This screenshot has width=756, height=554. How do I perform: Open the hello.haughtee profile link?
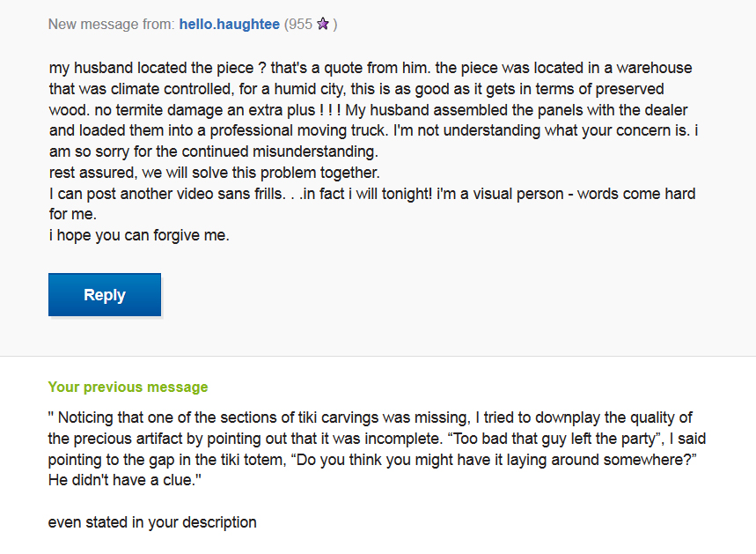tap(229, 25)
